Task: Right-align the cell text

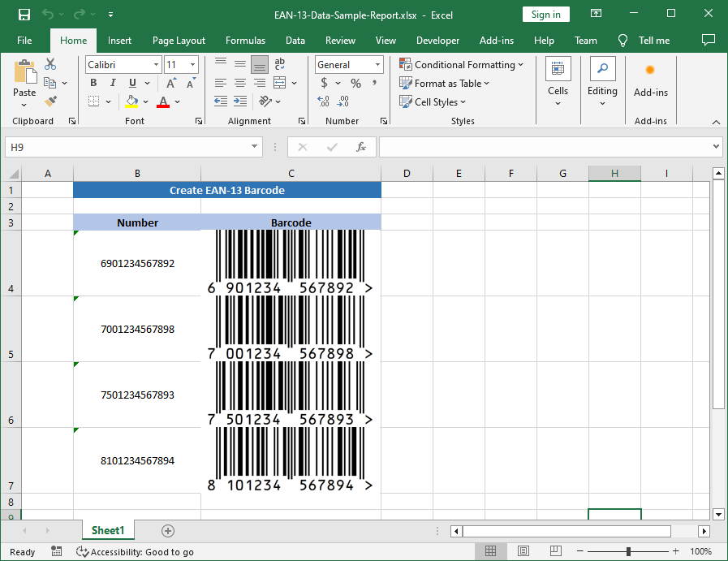Action: coord(260,83)
